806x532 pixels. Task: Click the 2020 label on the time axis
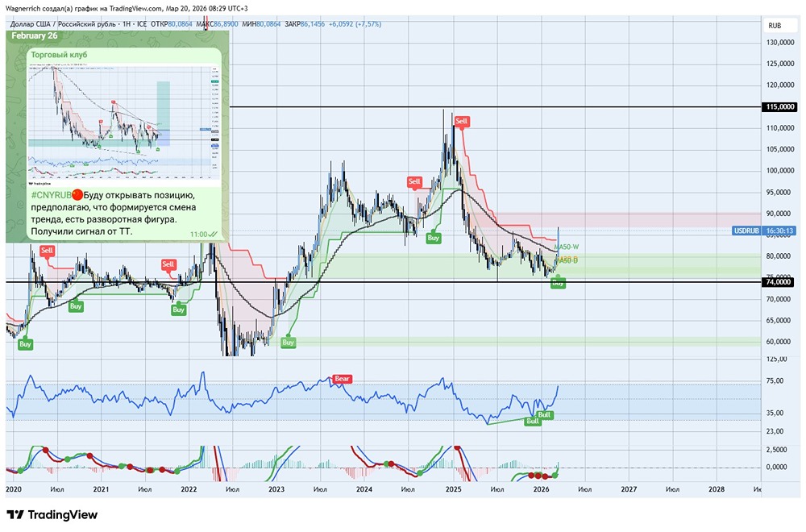14,489
